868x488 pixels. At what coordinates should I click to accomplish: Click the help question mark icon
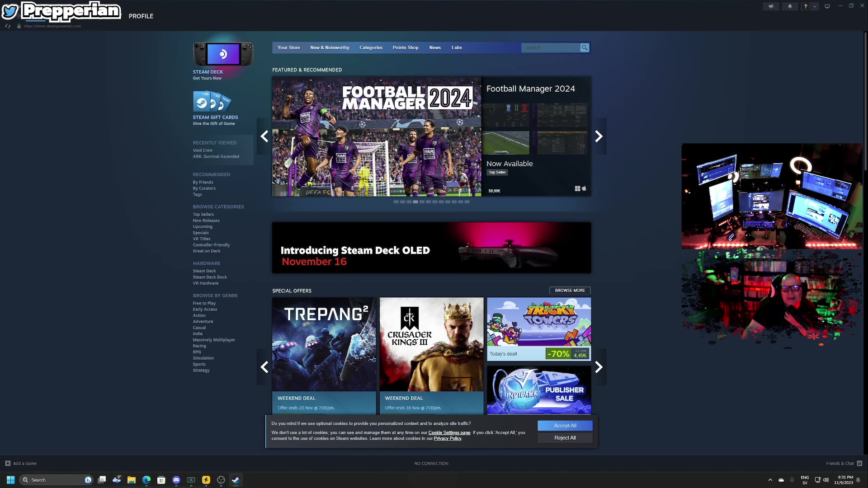pos(805,6)
